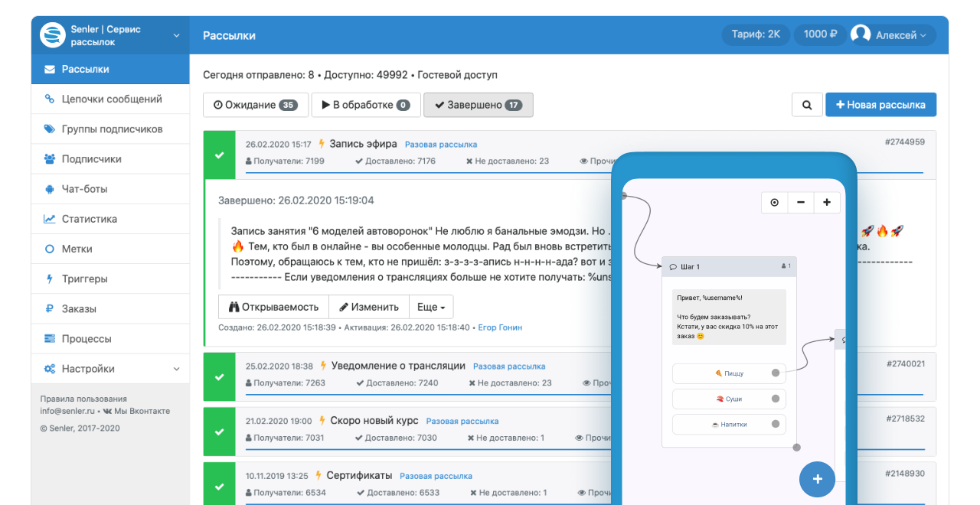Open the Тариф: 2К badge
Screen dimensions: 980x505
click(x=756, y=34)
